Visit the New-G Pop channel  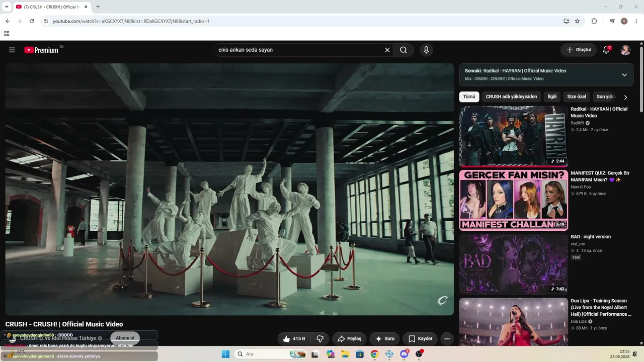[x=581, y=187]
